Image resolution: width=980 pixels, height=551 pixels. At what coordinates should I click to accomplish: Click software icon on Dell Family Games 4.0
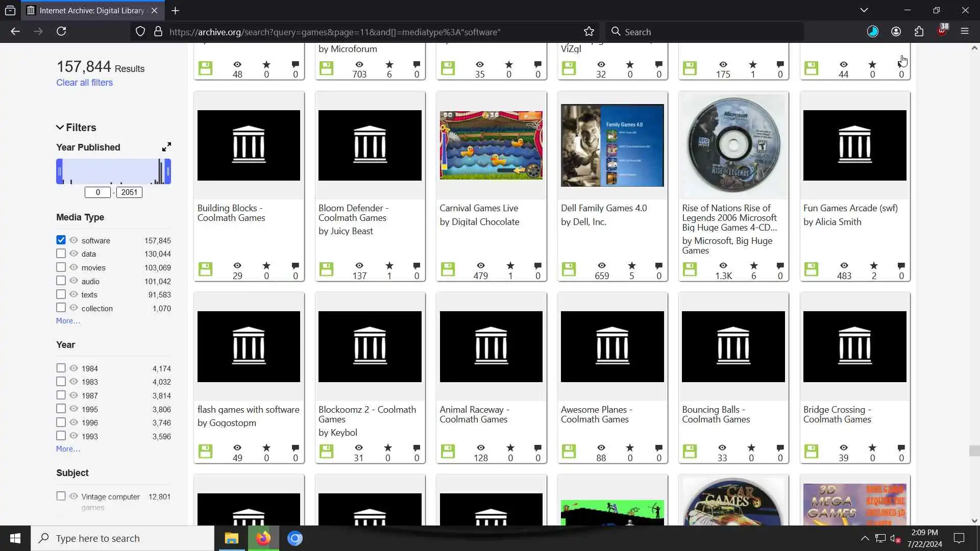569,269
